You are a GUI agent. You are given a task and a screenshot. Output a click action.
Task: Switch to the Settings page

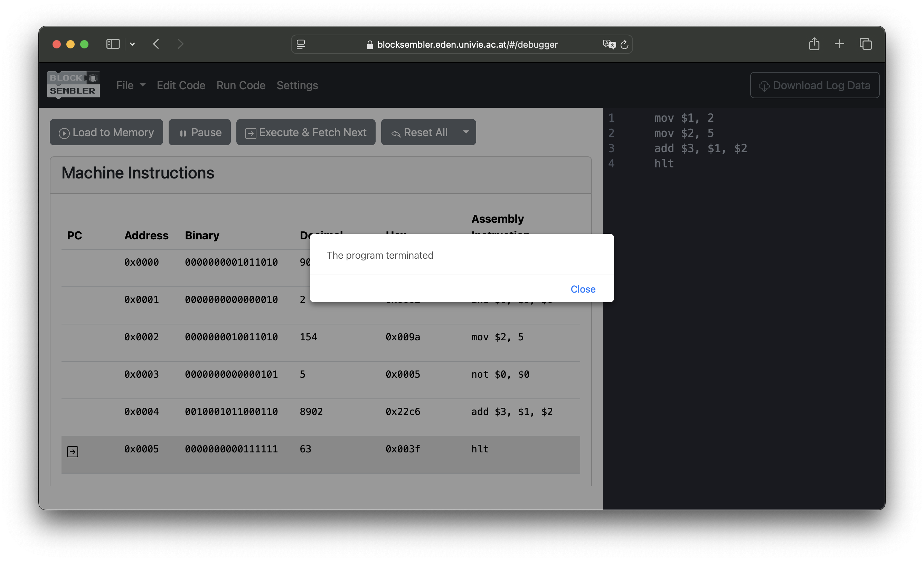click(297, 85)
